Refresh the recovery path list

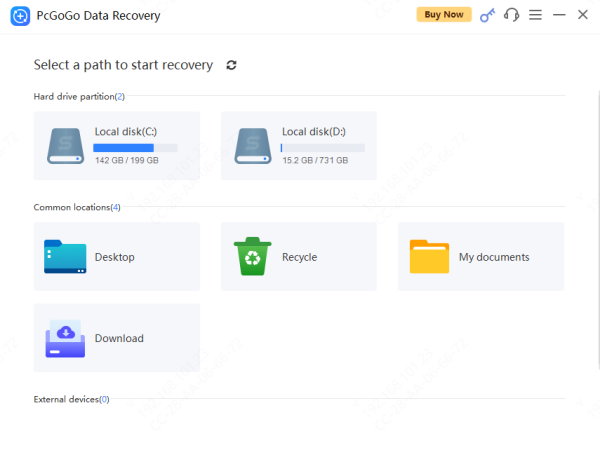tap(232, 65)
